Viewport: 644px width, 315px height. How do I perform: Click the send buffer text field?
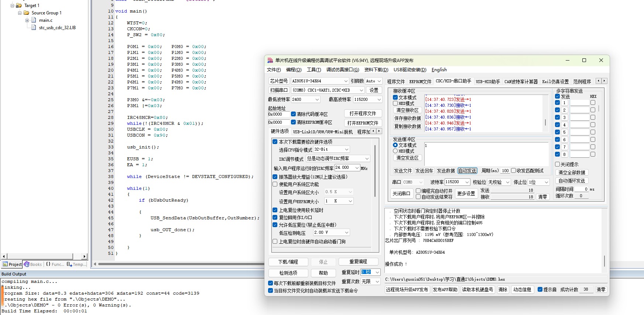(486, 154)
